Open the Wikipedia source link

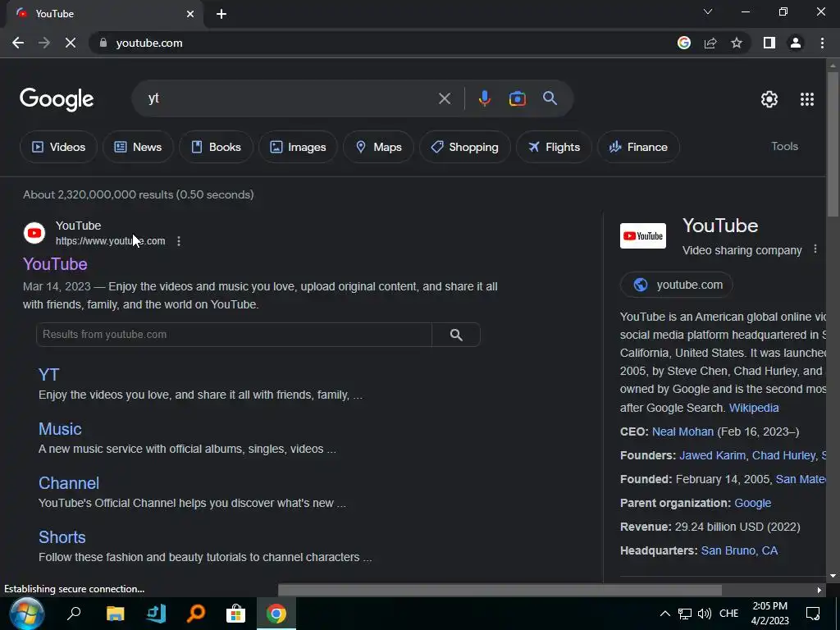pos(754,408)
